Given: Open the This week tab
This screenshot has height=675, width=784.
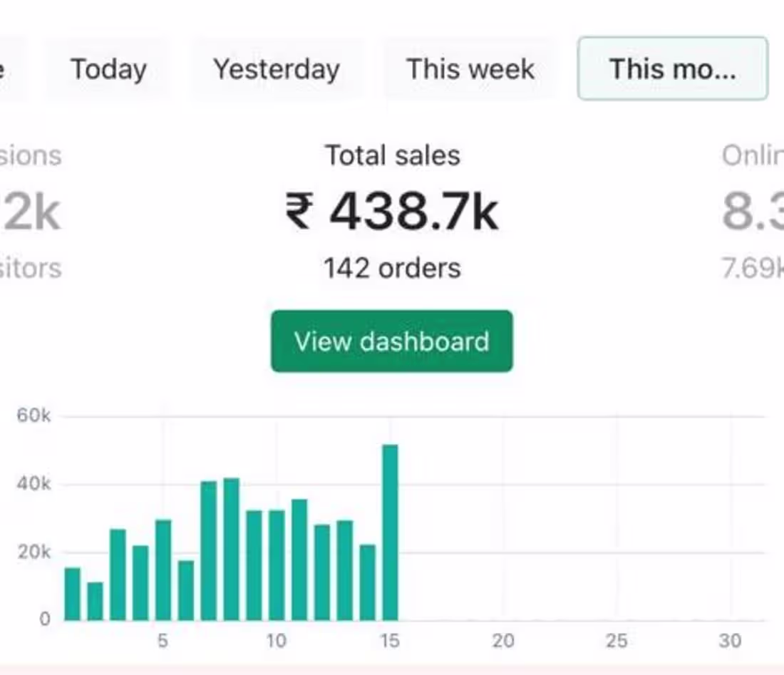Looking at the screenshot, I should [x=470, y=69].
